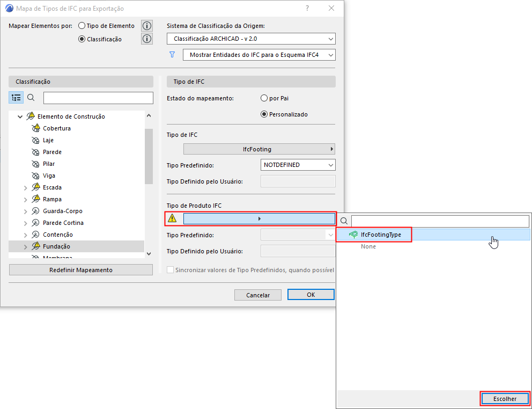Screen dimensions: 532x409
Task: Click Tipo Definido pelo Usuário field under IfcFooting
Action: [x=298, y=181]
